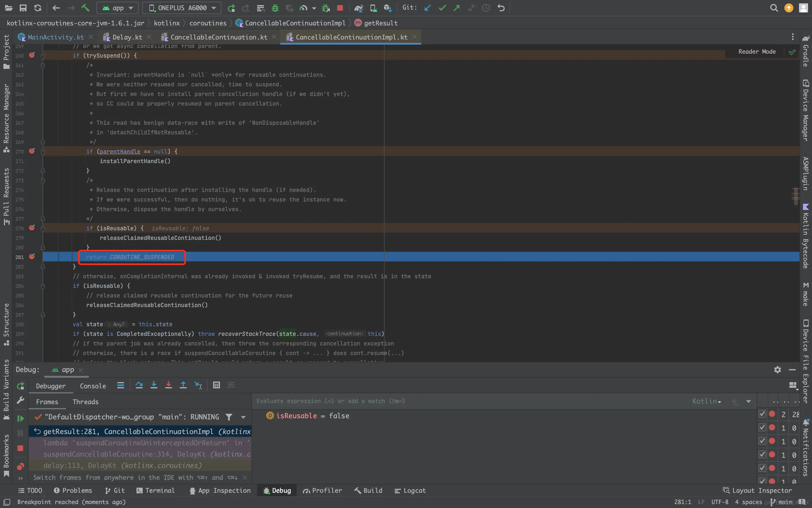Click the Rerun app icon in Debug panel
This screenshot has height=508, width=812.
(21, 386)
